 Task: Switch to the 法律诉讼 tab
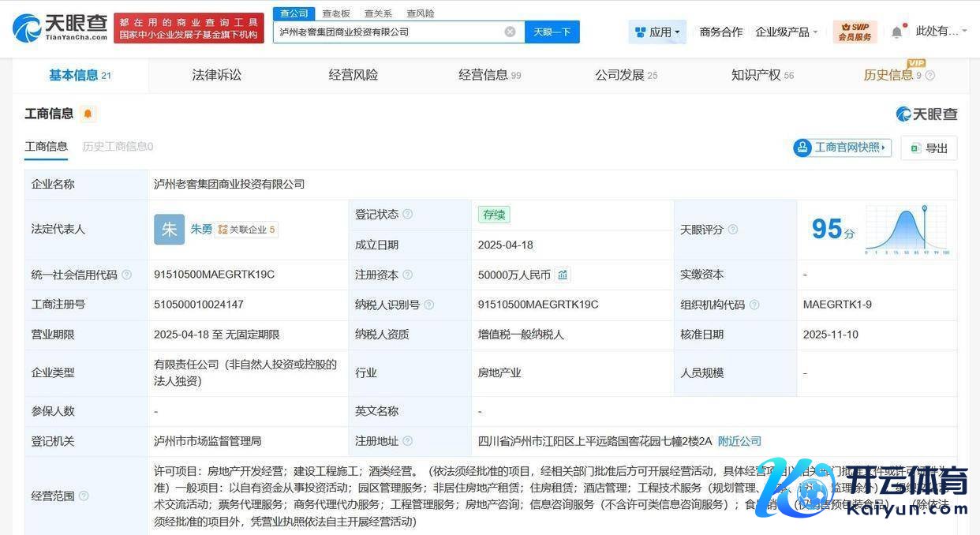click(217, 75)
